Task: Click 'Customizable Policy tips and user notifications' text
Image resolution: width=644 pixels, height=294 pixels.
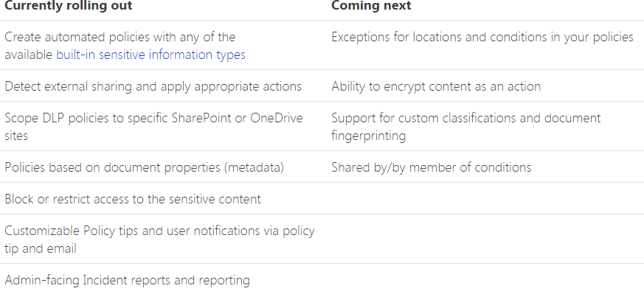Action: click(x=160, y=231)
